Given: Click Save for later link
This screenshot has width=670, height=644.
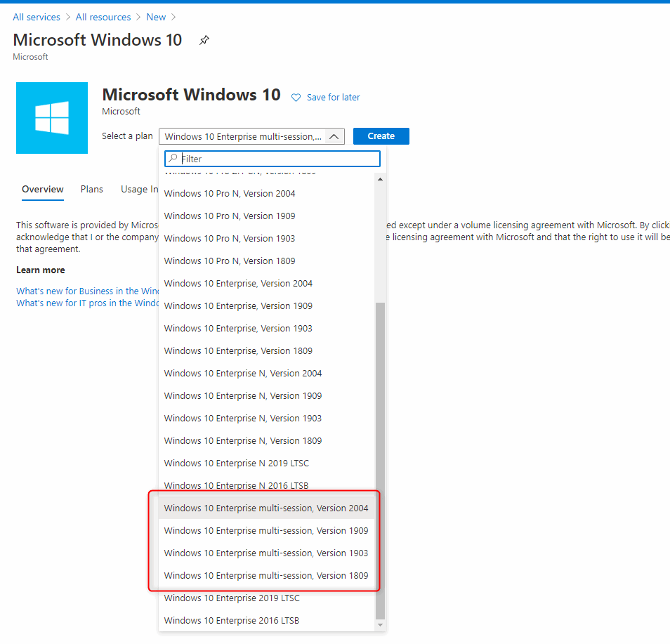Looking at the screenshot, I should (x=334, y=98).
